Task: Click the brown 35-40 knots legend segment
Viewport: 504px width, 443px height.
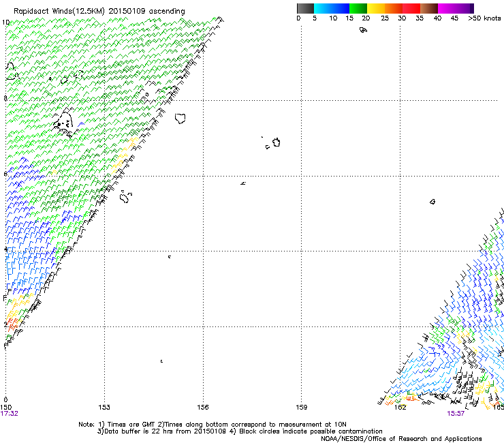Action: (x=429, y=8)
